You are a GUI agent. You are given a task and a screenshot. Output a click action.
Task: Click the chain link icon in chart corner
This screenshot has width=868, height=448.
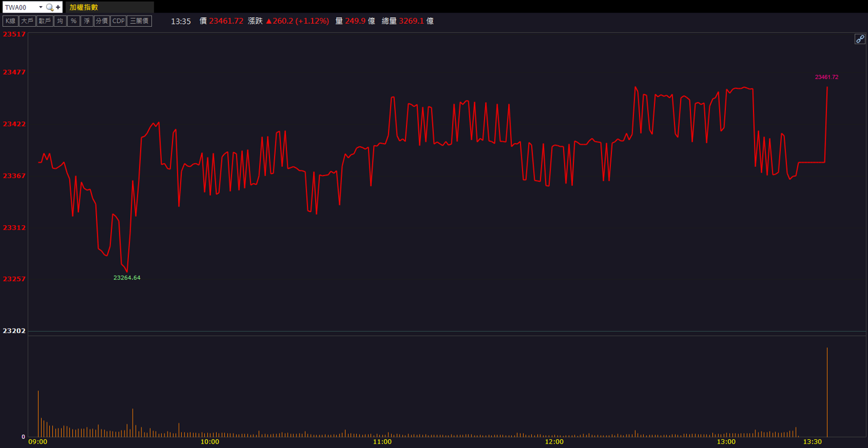860,39
